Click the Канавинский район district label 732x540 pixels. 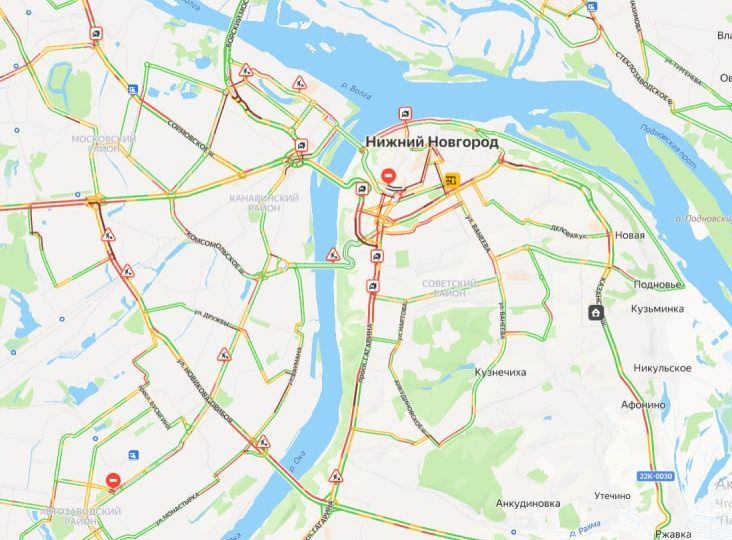click(x=264, y=203)
